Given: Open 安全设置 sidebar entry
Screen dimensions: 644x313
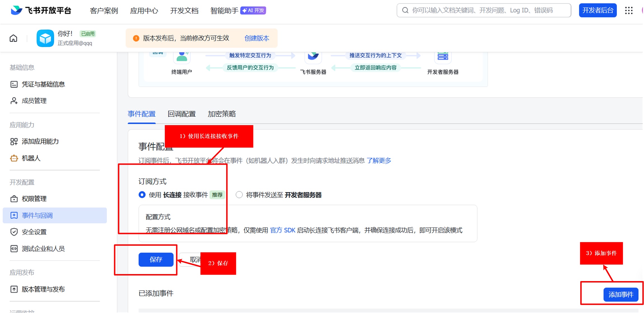Looking at the screenshot, I should point(34,232).
